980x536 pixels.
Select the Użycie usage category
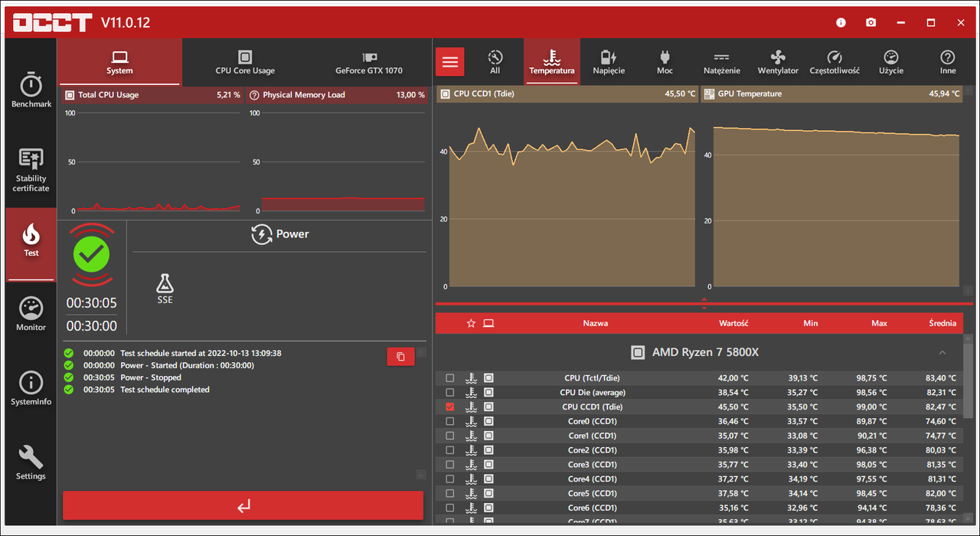pyautogui.click(x=891, y=62)
